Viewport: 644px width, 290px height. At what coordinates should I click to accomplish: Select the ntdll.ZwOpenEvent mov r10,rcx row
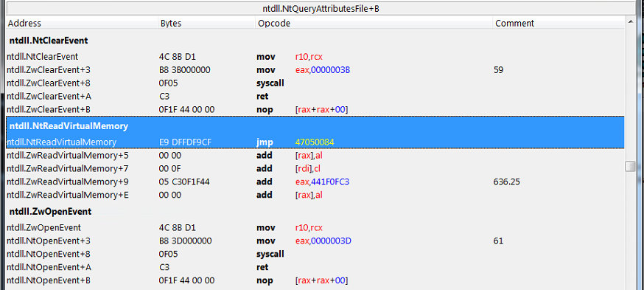point(315,227)
